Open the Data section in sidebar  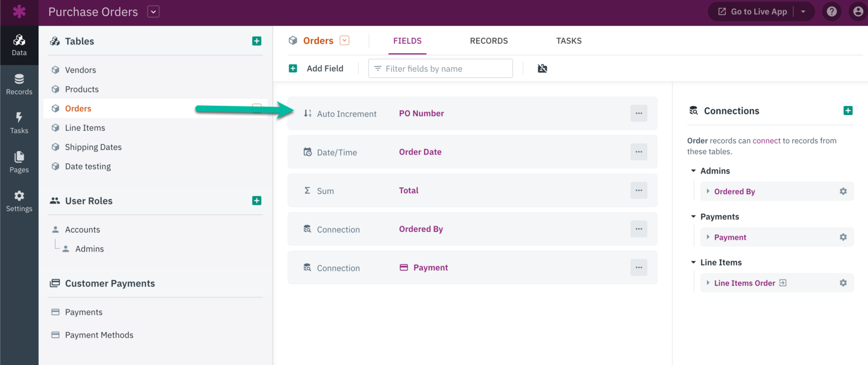pos(19,45)
